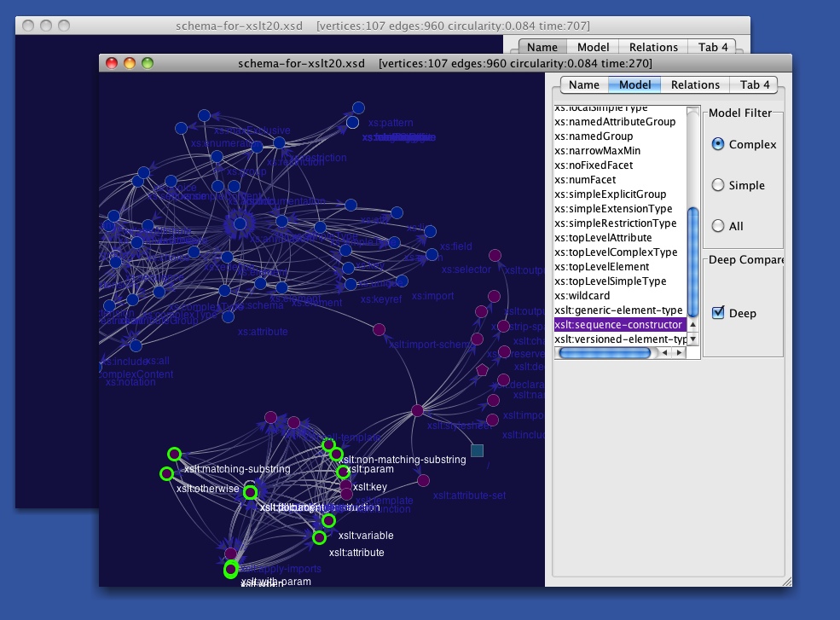The width and height of the screenshot is (840, 620).
Task: Click Model tab in the background window
Action: coord(593,47)
